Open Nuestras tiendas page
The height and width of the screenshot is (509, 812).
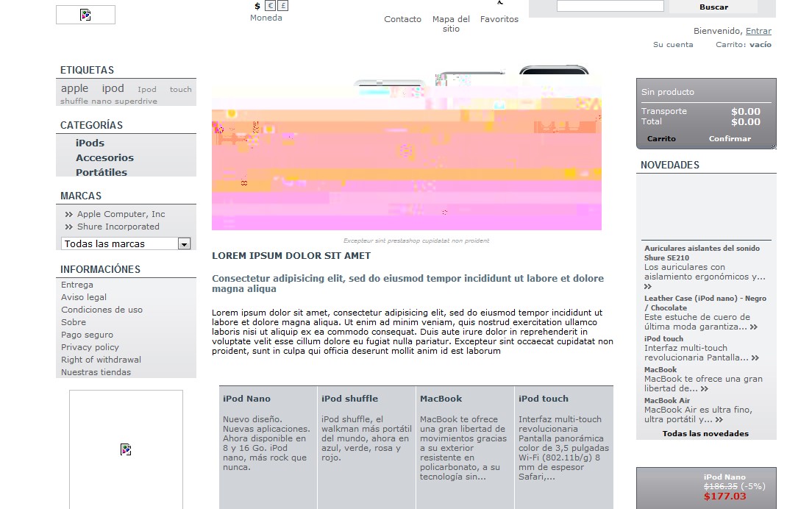coord(96,372)
